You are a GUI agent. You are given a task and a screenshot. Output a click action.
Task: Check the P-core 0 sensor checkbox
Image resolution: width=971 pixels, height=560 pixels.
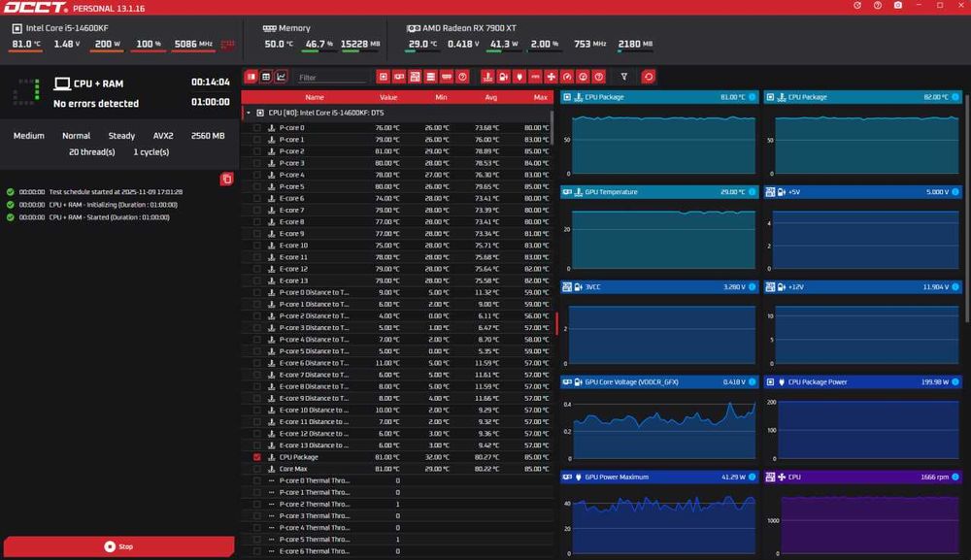pyautogui.click(x=257, y=128)
